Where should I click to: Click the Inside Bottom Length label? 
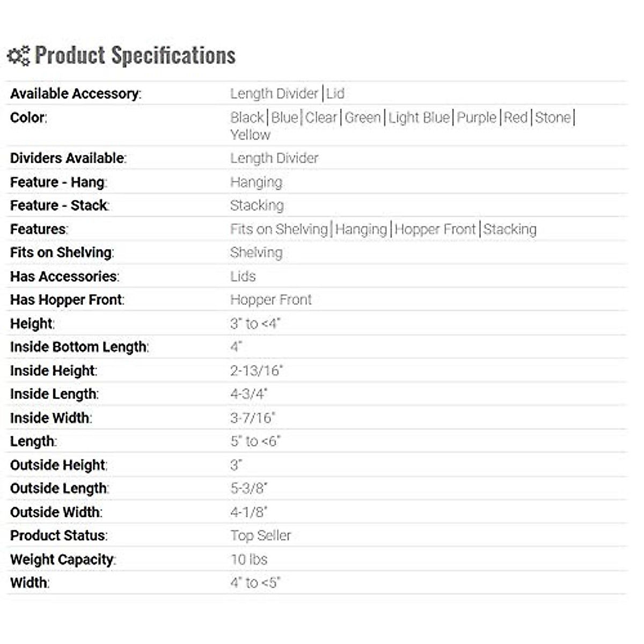coord(78,347)
